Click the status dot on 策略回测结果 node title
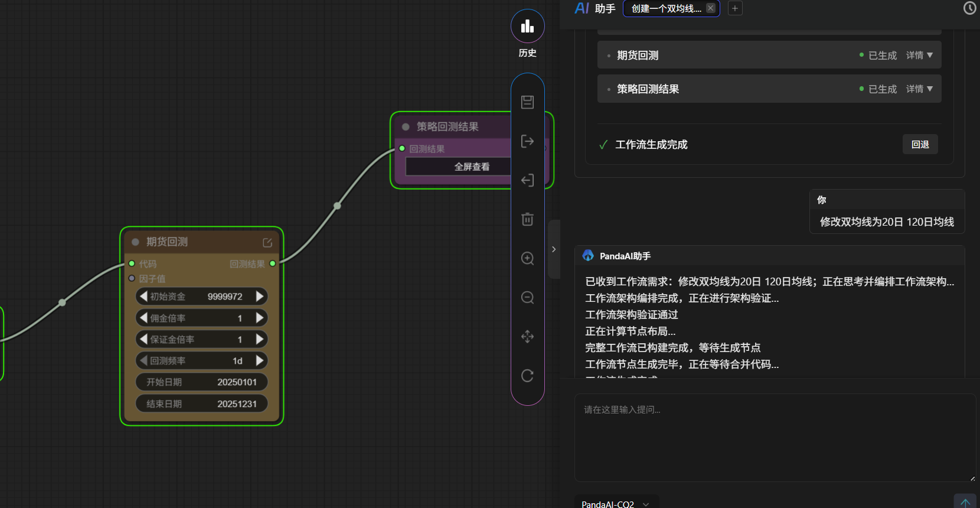The height and width of the screenshot is (508, 980). click(x=406, y=127)
